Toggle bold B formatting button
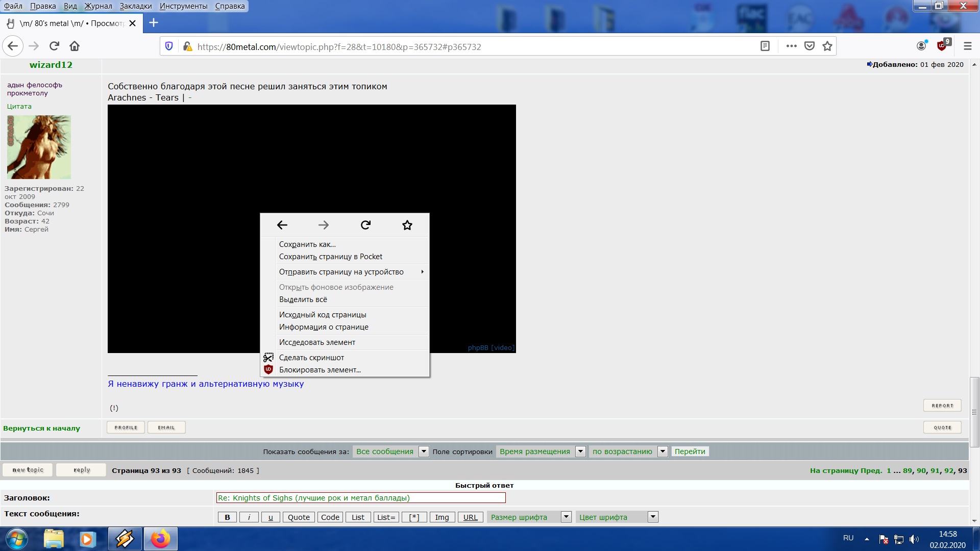The width and height of the screenshot is (980, 551). point(227,517)
